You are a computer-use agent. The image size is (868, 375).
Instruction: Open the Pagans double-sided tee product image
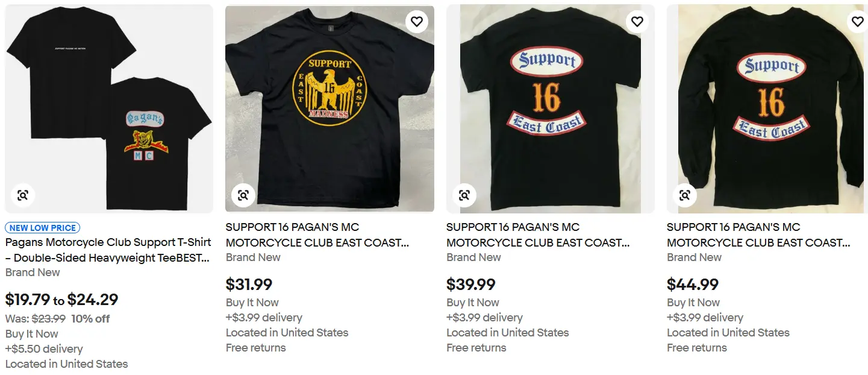click(x=109, y=109)
